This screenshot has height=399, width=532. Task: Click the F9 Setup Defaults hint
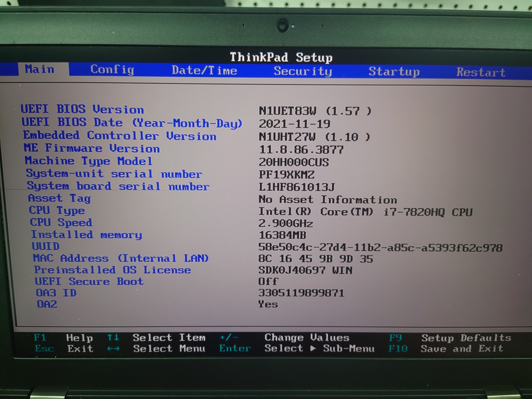click(x=450, y=338)
